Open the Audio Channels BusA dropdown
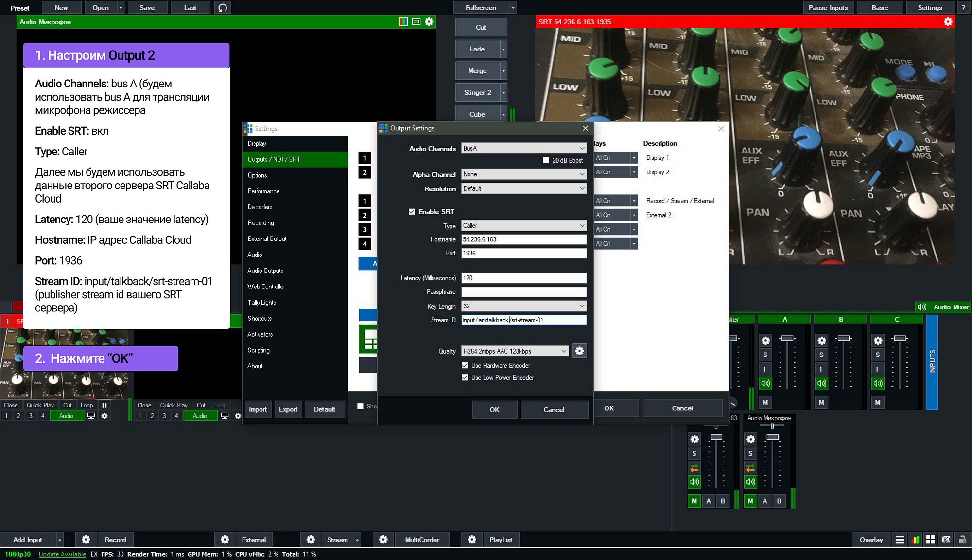 pos(524,148)
